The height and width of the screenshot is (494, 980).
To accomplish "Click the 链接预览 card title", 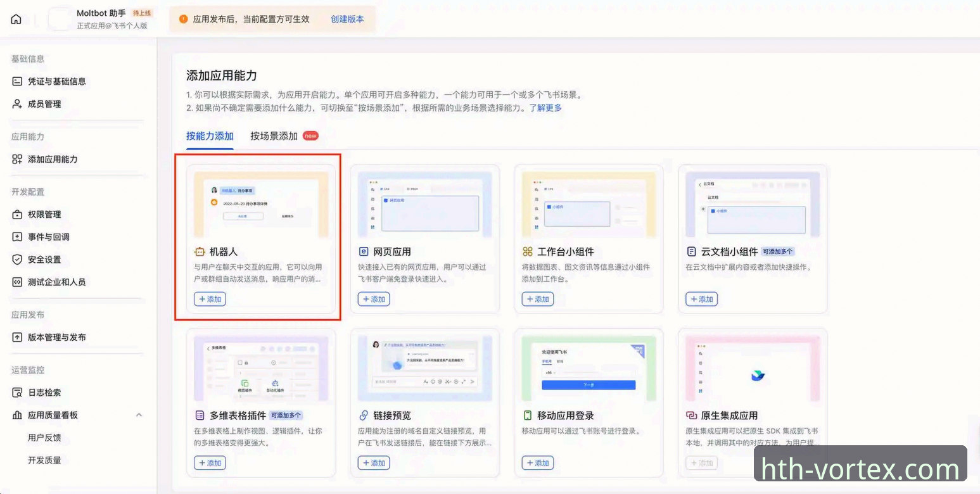I will [x=392, y=415].
